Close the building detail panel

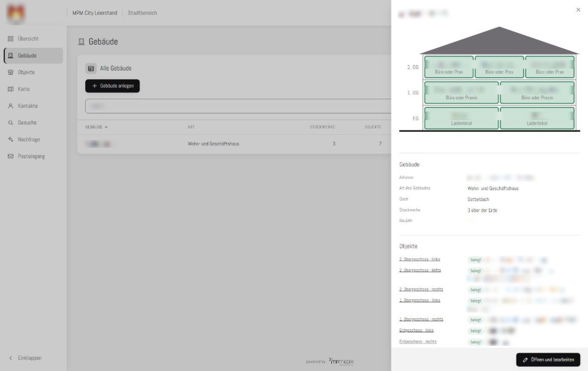tap(578, 10)
